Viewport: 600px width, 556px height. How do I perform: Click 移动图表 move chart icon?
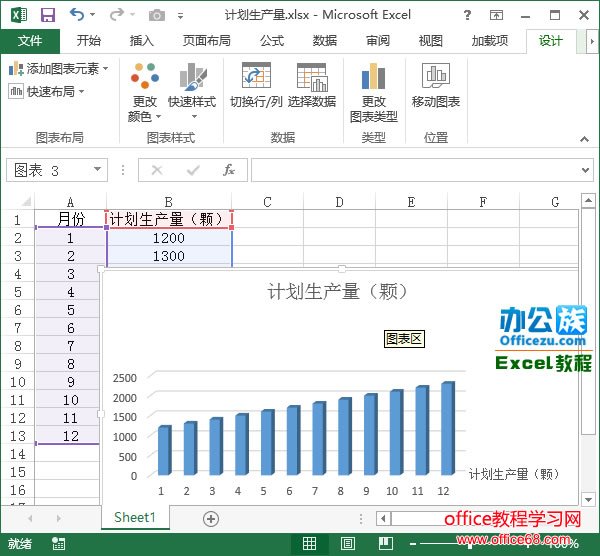click(435, 86)
